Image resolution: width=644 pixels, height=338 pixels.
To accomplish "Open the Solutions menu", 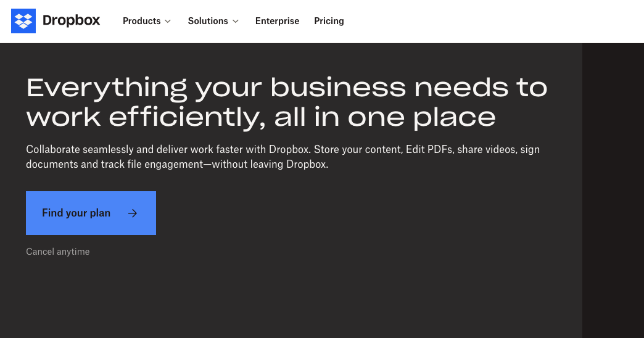I will tap(208, 21).
